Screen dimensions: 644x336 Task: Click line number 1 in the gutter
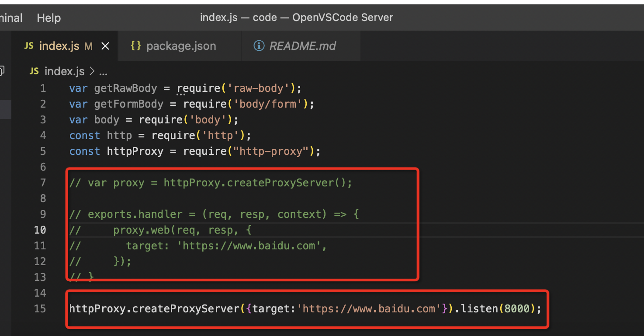pos(43,88)
